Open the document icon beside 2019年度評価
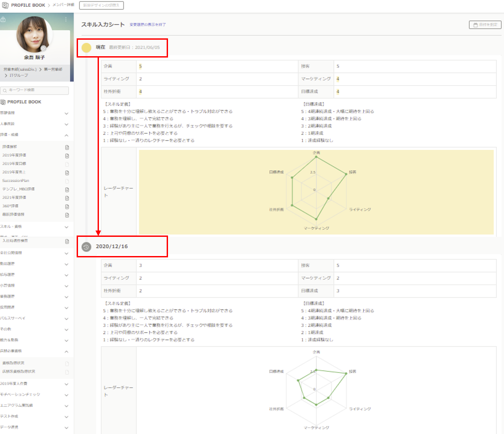504x434 pixels. 67,155
